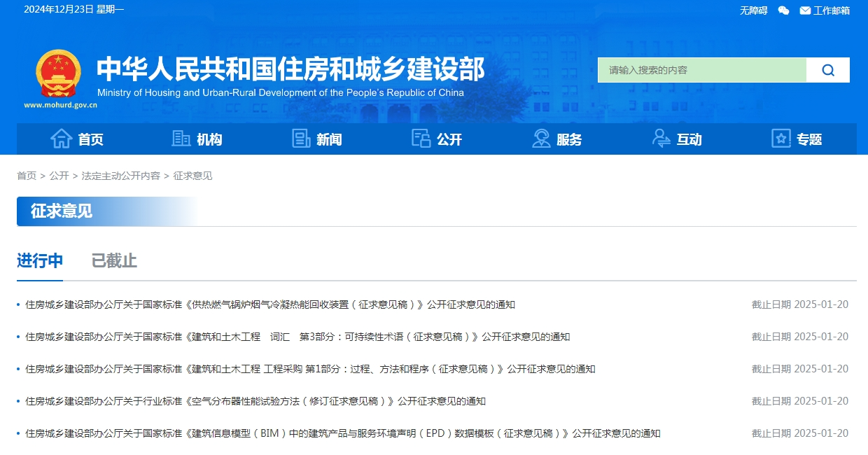
Task: Click 法定主动公开内容 in breadcrumb
Action: (x=120, y=176)
